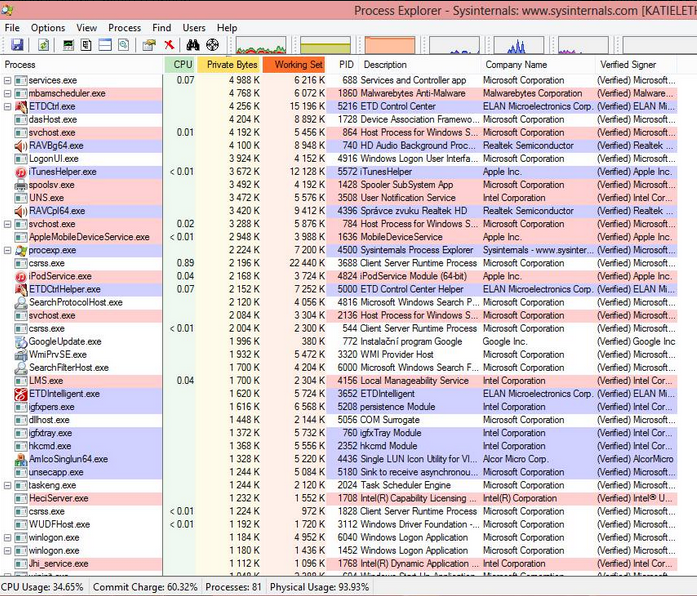Refresh the process list now

(x=43, y=45)
